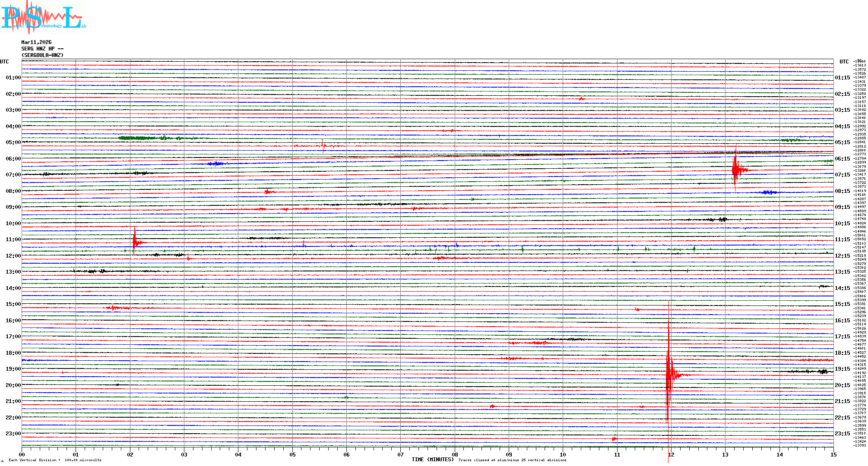Click minute marker 15 on bottom axis

pyautogui.click(x=833, y=454)
